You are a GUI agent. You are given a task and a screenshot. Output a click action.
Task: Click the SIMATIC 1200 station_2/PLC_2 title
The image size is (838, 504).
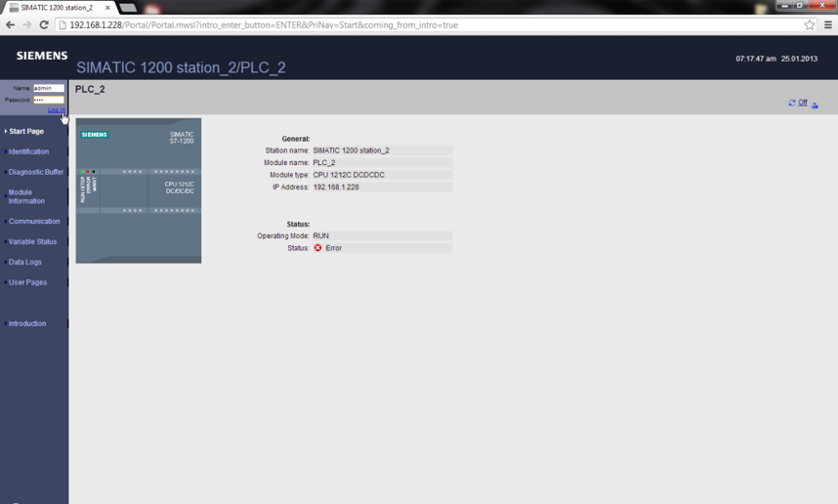click(x=181, y=67)
